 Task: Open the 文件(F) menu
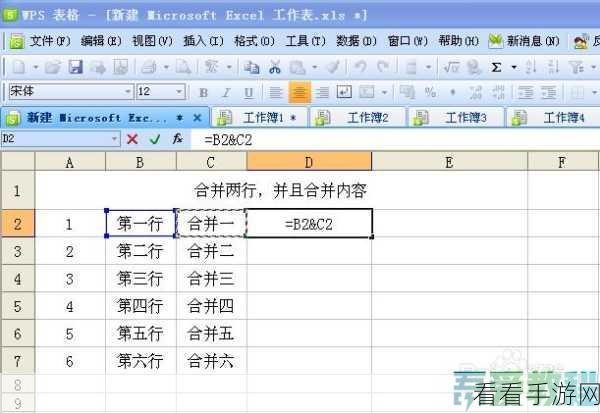pos(50,41)
